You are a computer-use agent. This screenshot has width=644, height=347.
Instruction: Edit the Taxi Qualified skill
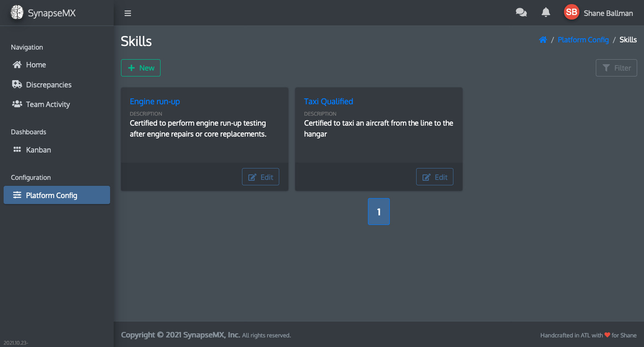click(x=434, y=177)
